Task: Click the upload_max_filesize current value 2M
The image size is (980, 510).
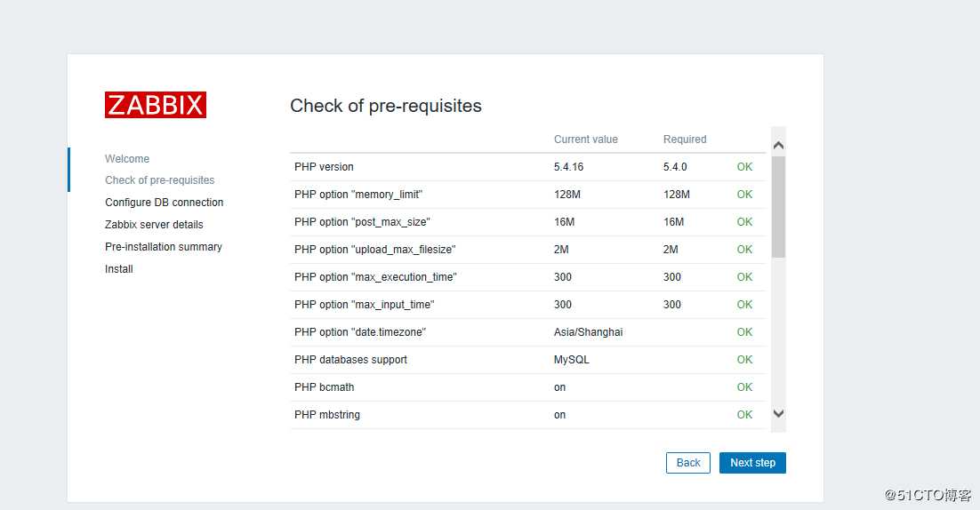Action: [x=561, y=249]
